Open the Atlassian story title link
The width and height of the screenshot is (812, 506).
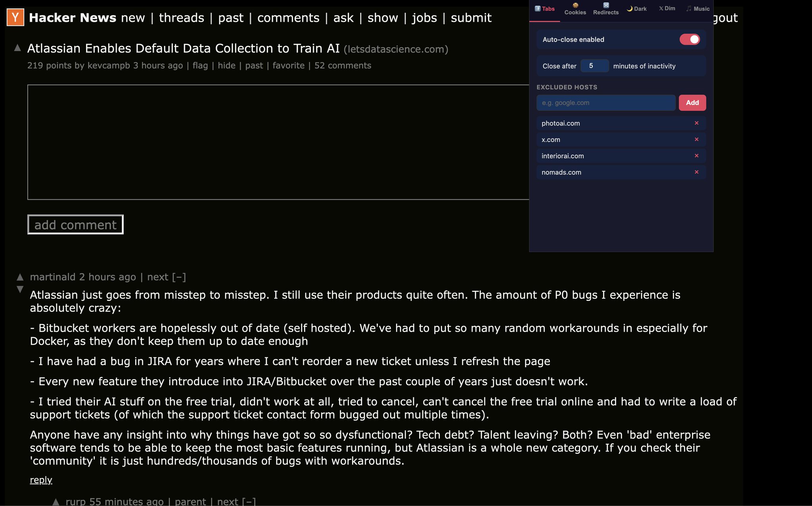pyautogui.click(x=183, y=48)
